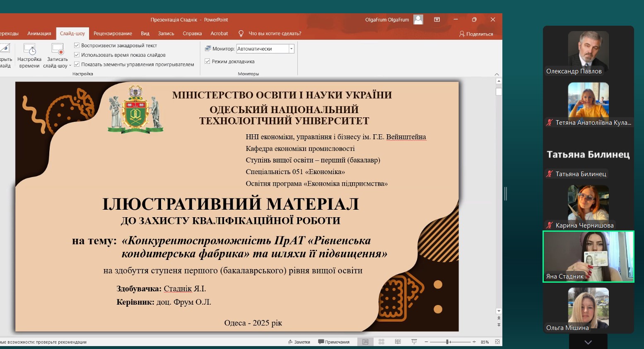The image size is (644, 349).
Task: Toggle the Режим докладчика checkbox
Action: coord(207,61)
